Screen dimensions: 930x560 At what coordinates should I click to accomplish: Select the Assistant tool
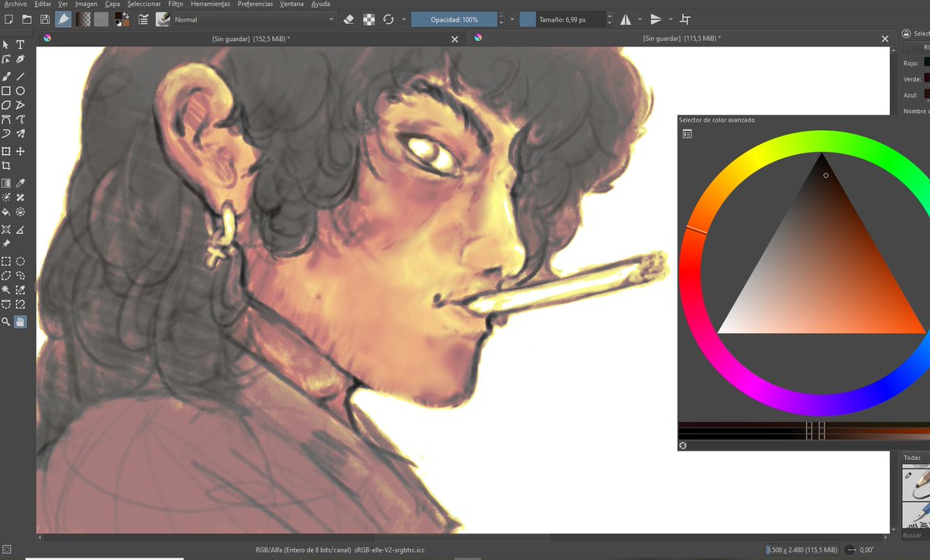pyautogui.click(x=6, y=229)
